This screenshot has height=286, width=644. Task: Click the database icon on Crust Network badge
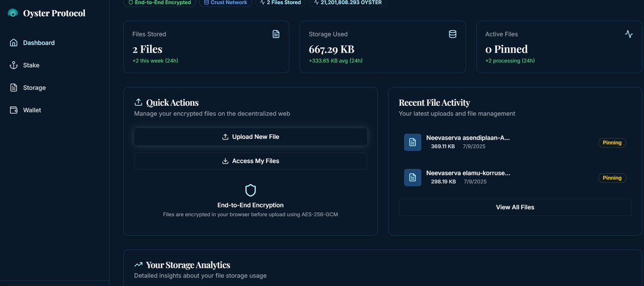point(207,3)
